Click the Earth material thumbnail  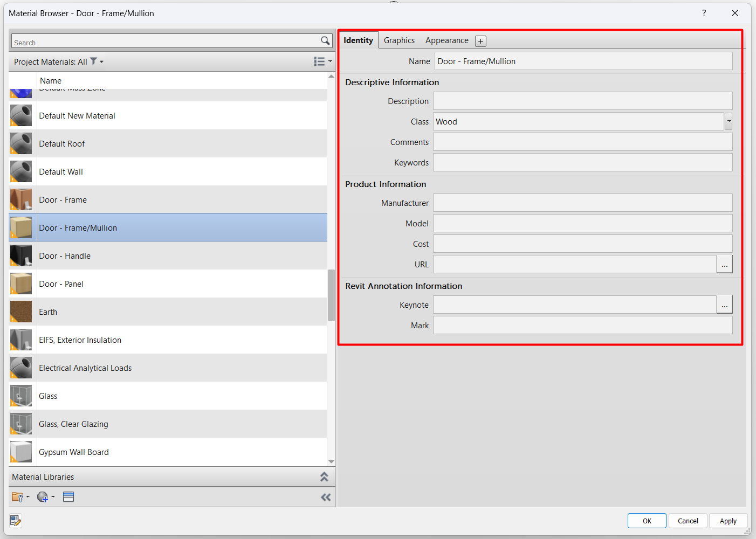pos(21,312)
